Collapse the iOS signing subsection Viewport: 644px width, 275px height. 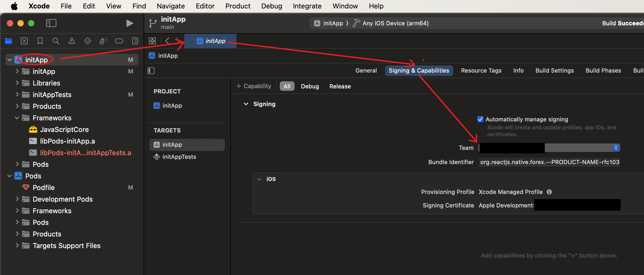259,179
